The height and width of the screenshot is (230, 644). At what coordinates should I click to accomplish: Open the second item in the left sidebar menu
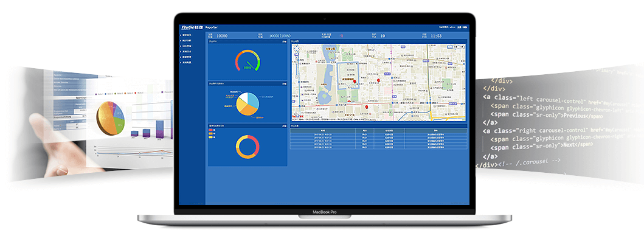pyautogui.click(x=187, y=41)
